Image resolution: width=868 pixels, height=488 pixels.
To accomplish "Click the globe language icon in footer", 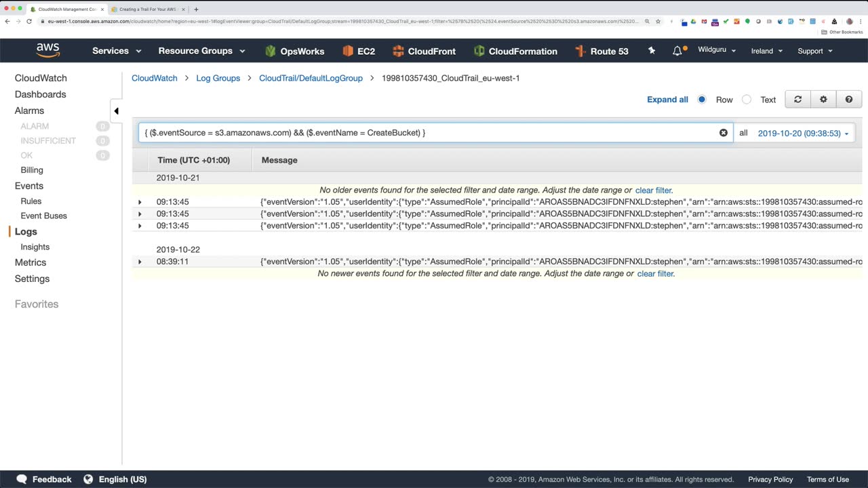I will 88,479.
